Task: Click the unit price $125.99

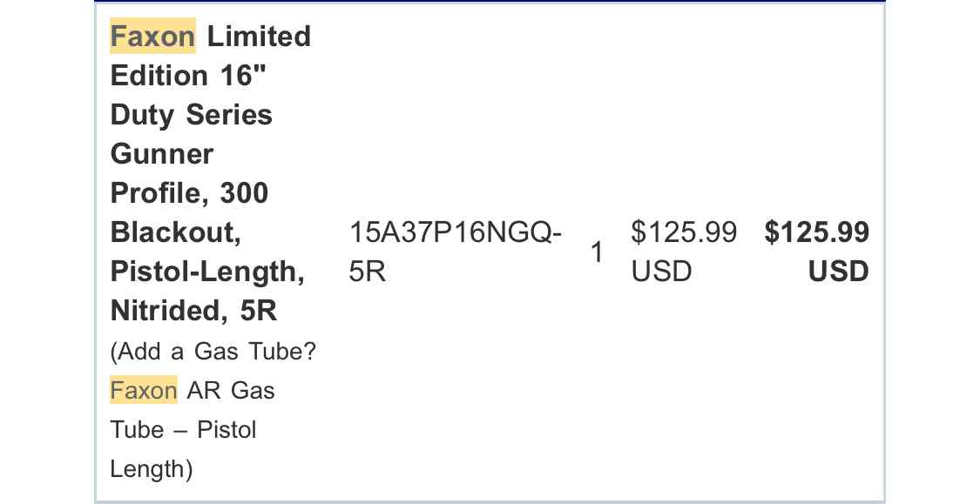Action: (684, 232)
